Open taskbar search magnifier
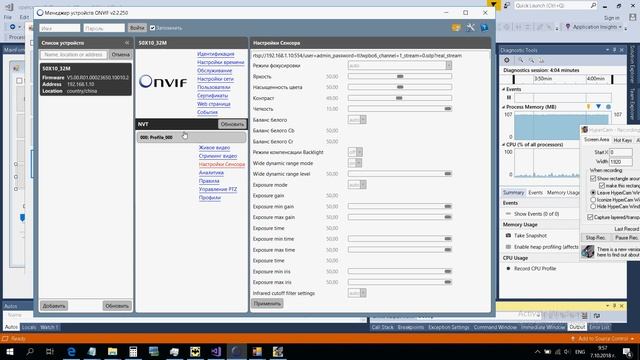The image size is (640, 360). (30, 351)
